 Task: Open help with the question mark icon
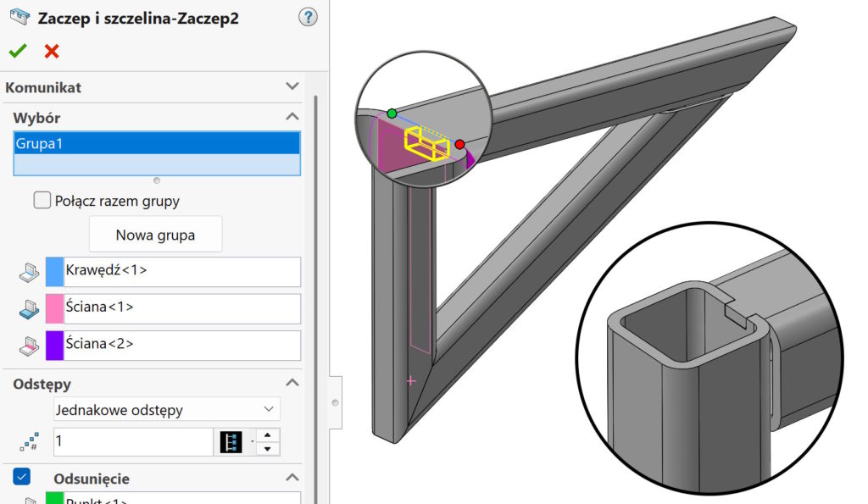point(308,17)
